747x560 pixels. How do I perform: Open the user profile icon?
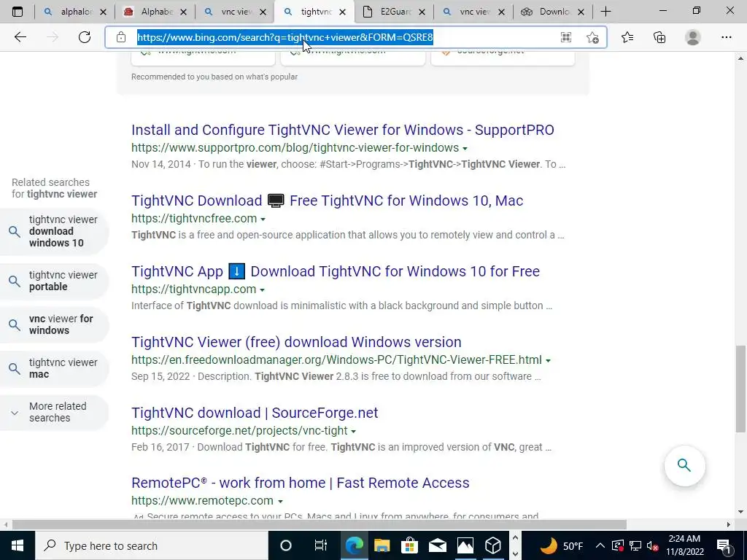[x=693, y=37]
